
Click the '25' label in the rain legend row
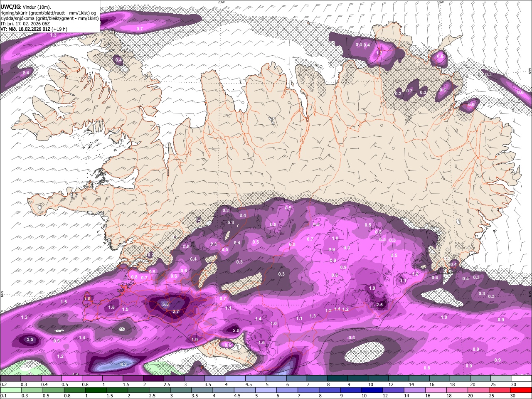tap(491, 396)
